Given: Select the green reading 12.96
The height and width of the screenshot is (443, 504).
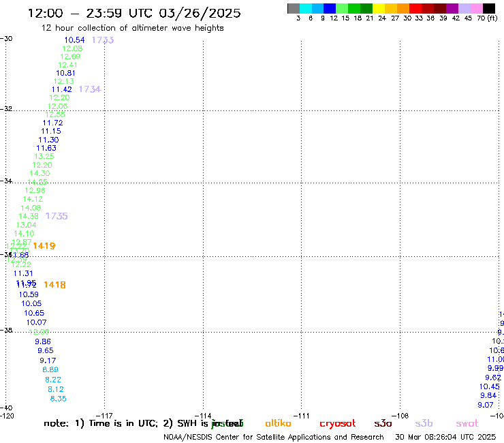Looking at the screenshot, I should pos(35,190).
